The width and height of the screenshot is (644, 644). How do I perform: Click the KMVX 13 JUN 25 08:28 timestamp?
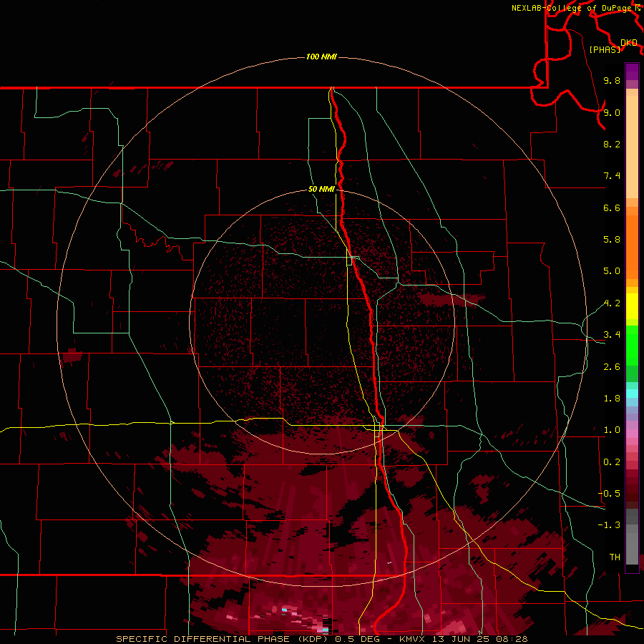463,639
